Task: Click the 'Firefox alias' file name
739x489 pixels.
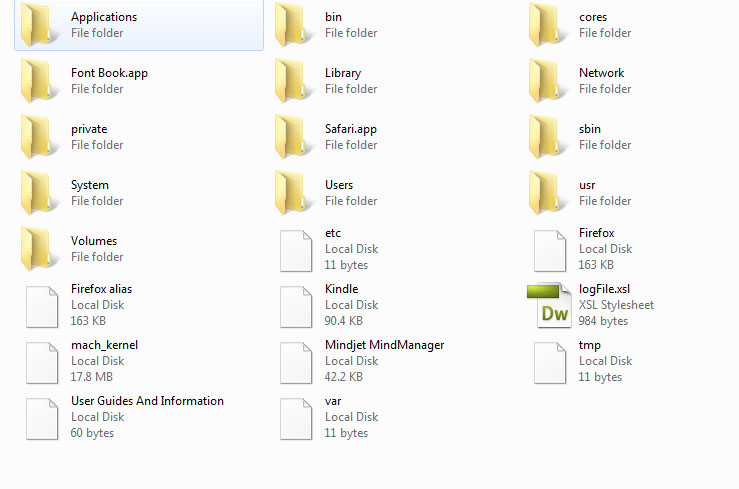Action: (x=102, y=289)
